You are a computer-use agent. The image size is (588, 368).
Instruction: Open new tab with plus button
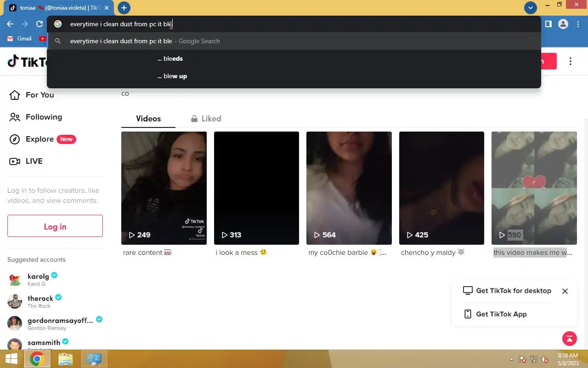(x=124, y=8)
